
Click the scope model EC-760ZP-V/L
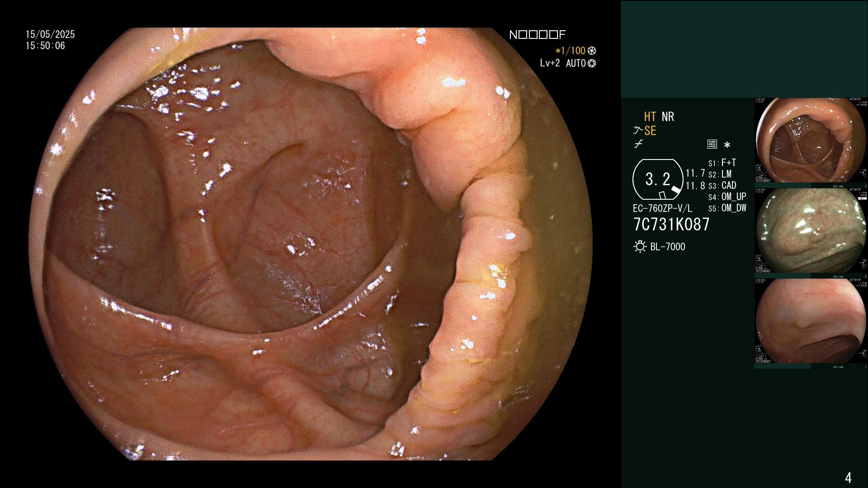pyautogui.click(x=662, y=208)
